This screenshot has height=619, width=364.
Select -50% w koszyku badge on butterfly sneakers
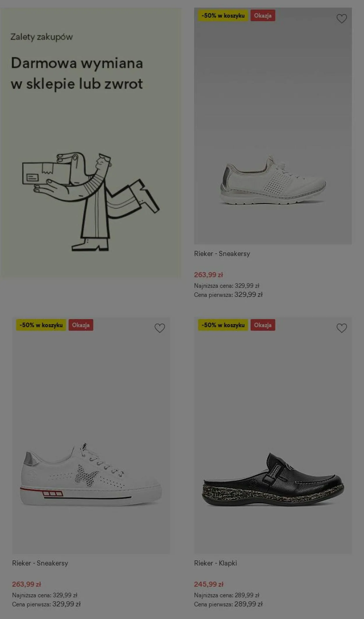[x=41, y=325]
